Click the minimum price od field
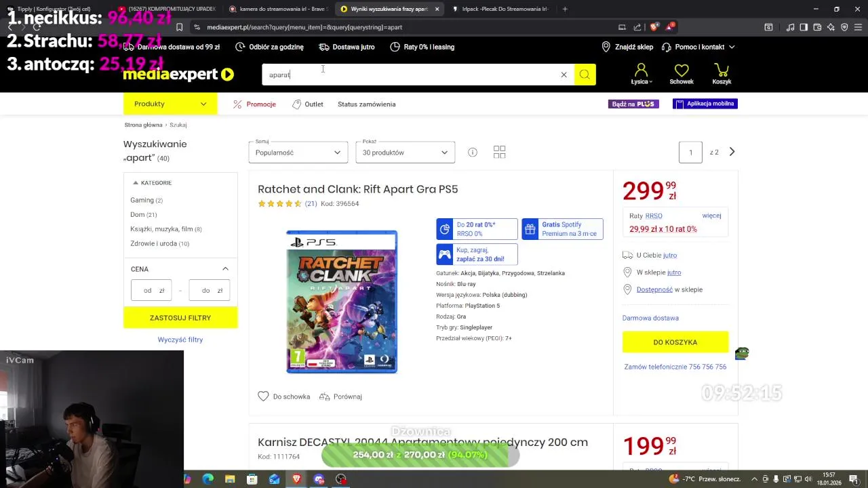 [x=151, y=290]
